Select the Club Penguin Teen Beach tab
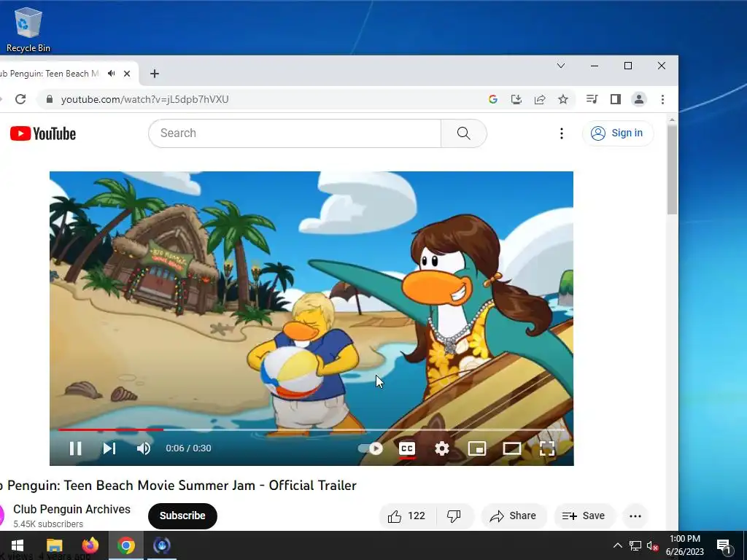Image resolution: width=747 pixels, height=560 pixels. coord(49,74)
